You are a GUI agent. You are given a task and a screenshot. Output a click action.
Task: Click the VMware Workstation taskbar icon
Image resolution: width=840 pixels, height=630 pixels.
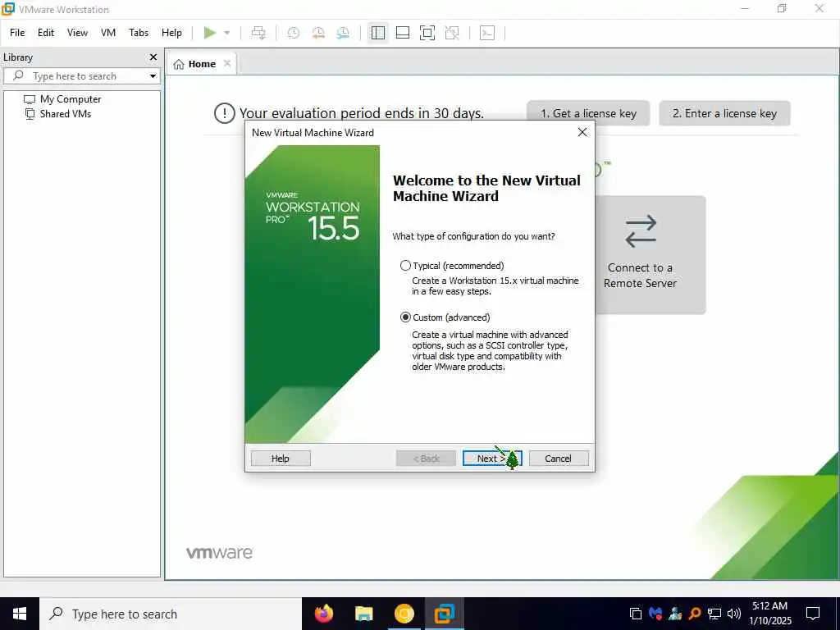[444, 614]
